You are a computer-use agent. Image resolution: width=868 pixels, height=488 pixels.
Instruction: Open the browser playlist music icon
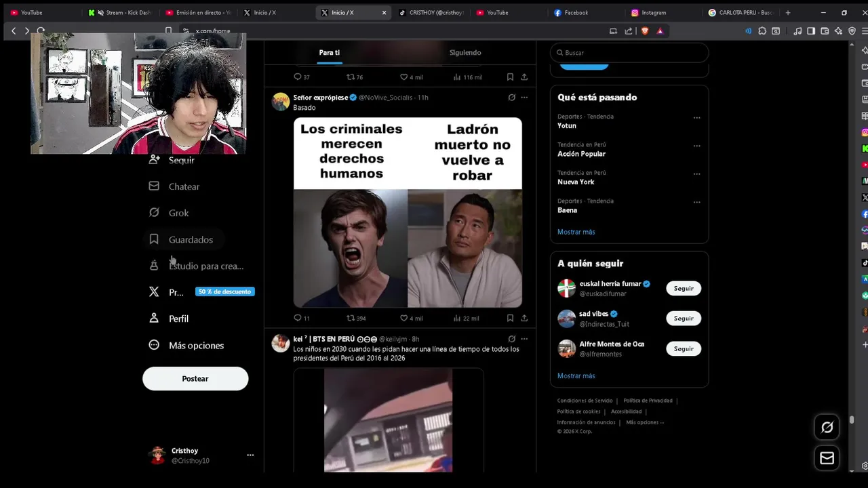coord(797,30)
